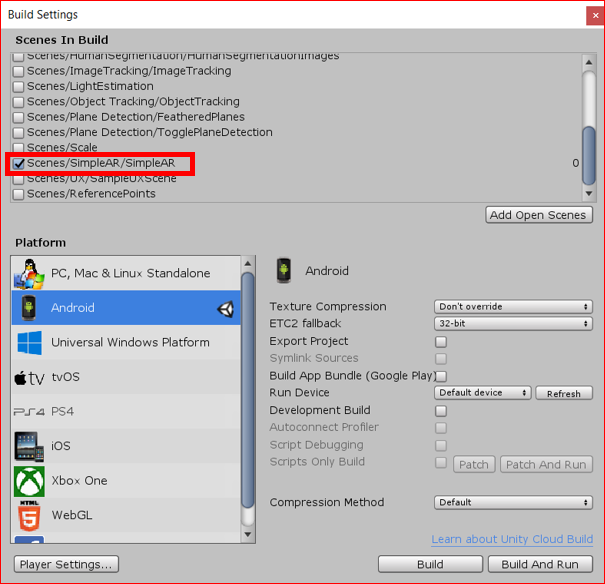Click the Build Settings window title
This screenshot has width=605, height=584.
pos(43,15)
